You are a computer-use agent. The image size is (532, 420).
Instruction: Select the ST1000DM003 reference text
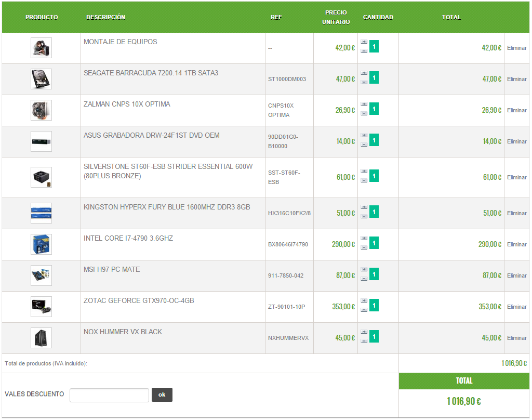[287, 79]
